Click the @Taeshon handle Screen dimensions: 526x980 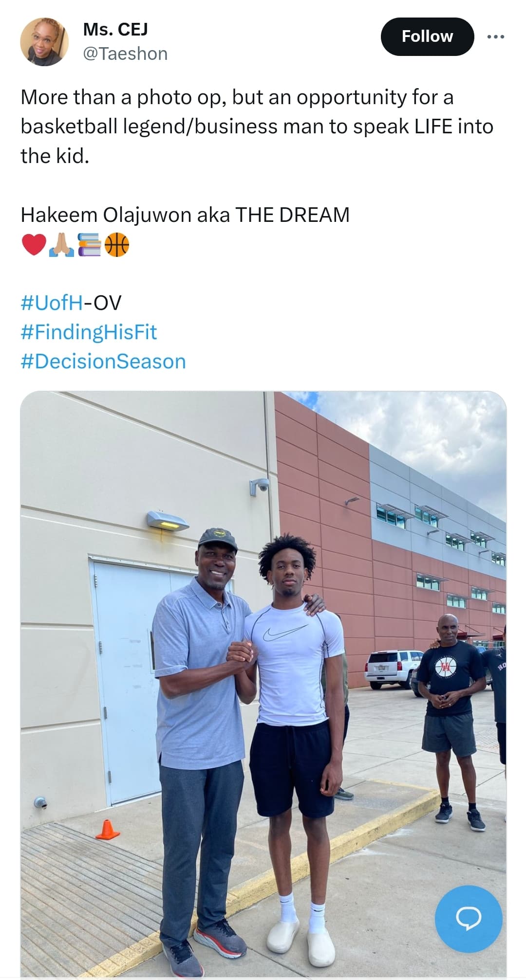(x=125, y=54)
